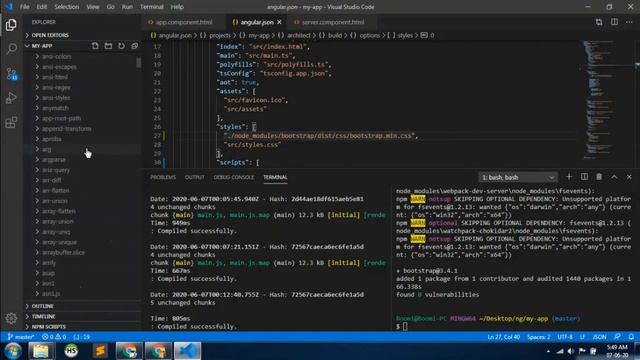The height and width of the screenshot is (360, 640).
Task: Click the feedback icon in status bar
Action: [x=617, y=337]
